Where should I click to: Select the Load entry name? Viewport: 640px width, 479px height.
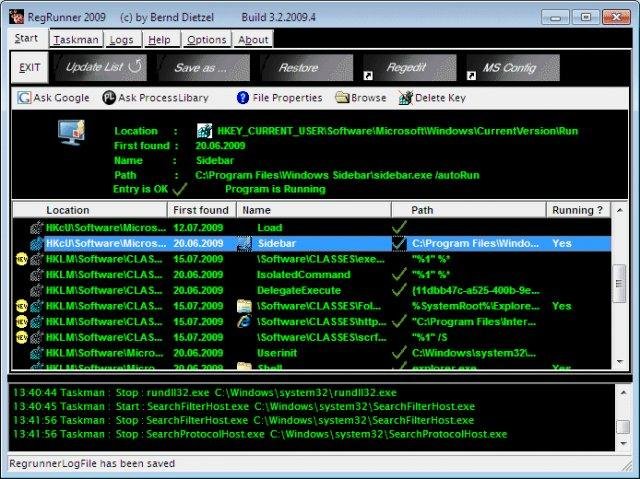270,228
